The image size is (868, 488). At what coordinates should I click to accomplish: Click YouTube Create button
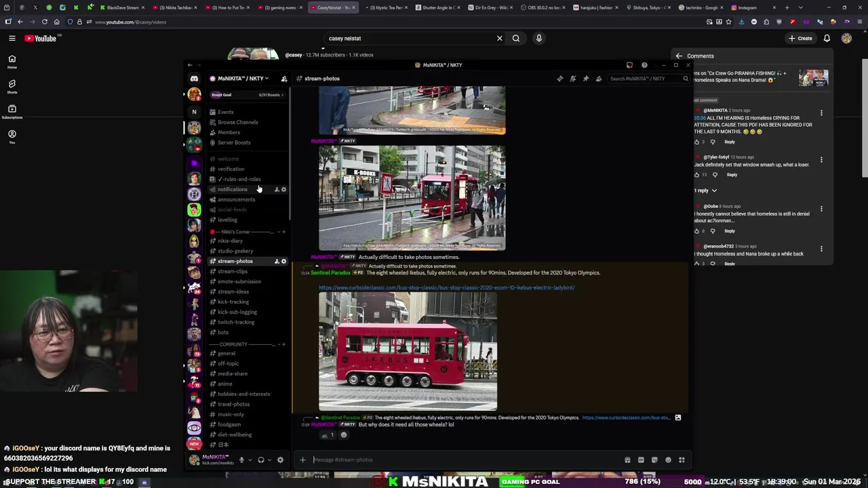point(800,38)
